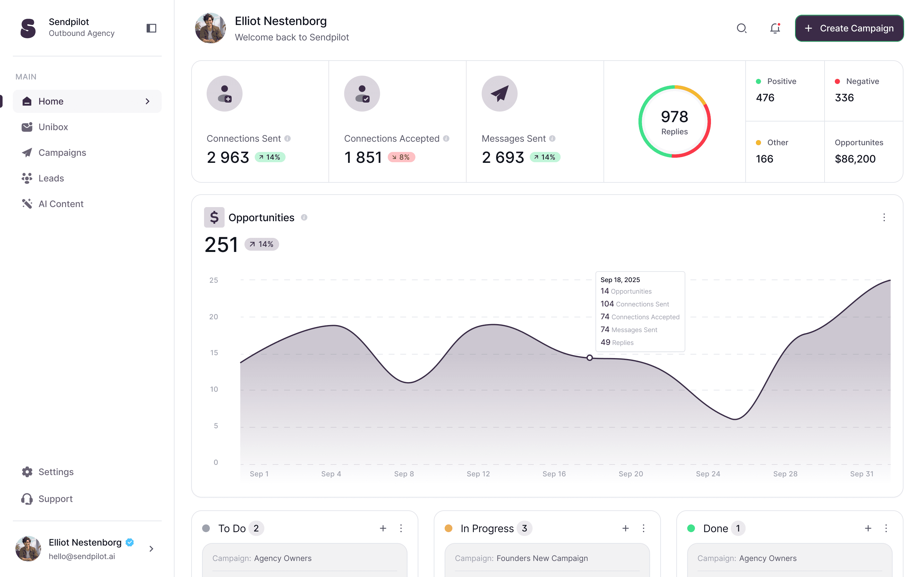924x577 pixels.
Task: Select AI Content in the sidebar
Action: click(x=61, y=204)
